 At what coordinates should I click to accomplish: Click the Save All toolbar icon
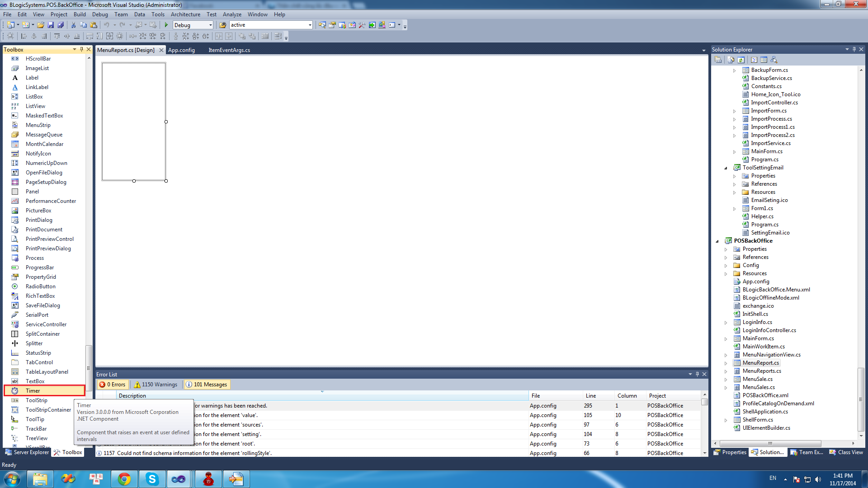click(x=61, y=25)
